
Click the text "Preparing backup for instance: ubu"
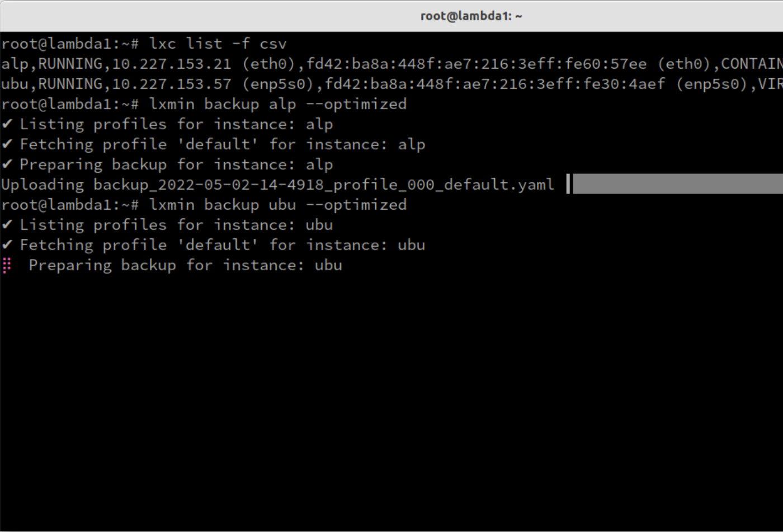coord(185,265)
